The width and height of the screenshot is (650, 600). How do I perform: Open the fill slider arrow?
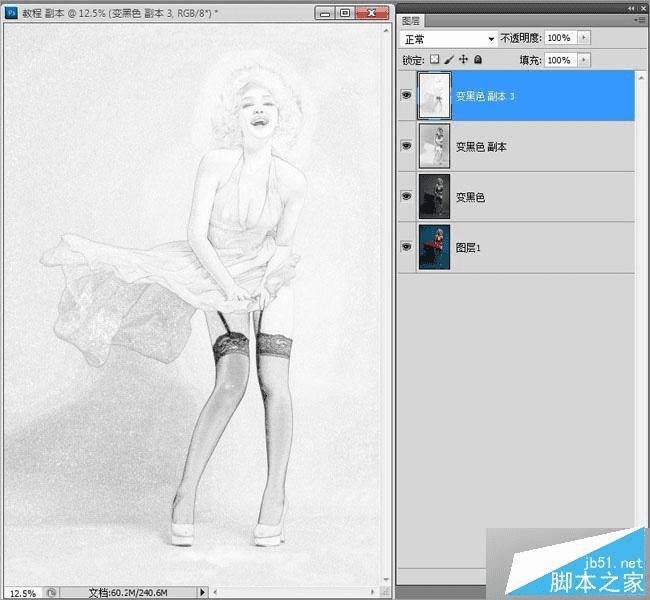[584, 60]
